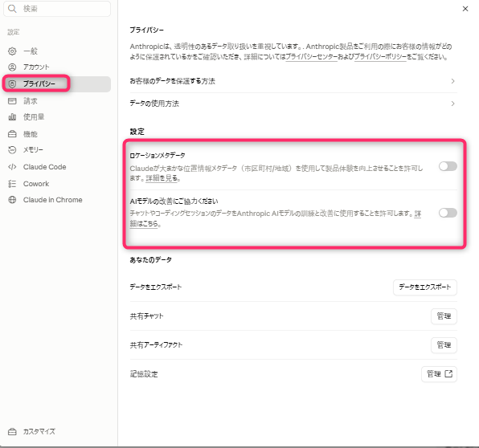The width and height of the screenshot is (479, 448).
Task: Click the memory icon beside メモリー
Action: [12, 150]
